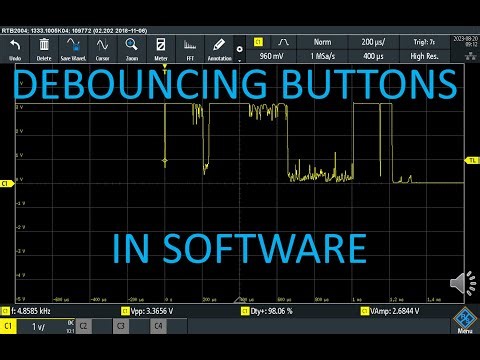The image size is (480, 360).
Task: Enable channel C4
Action: [158, 326]
